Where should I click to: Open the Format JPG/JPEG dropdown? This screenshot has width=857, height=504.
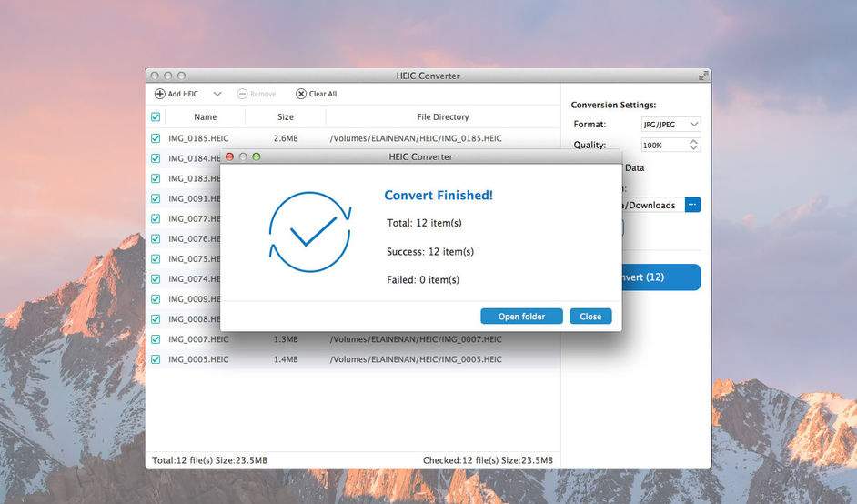[671, 124]
